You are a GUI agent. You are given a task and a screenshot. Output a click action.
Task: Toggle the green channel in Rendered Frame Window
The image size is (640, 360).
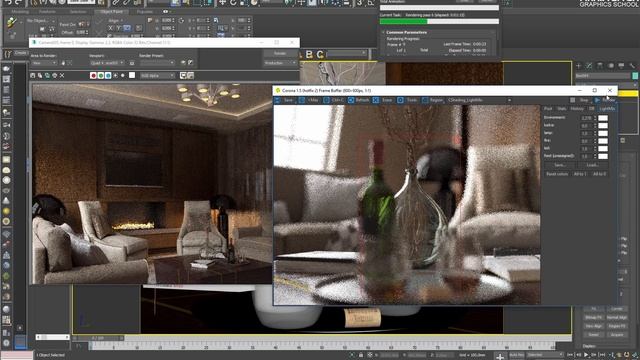(100, 76)
